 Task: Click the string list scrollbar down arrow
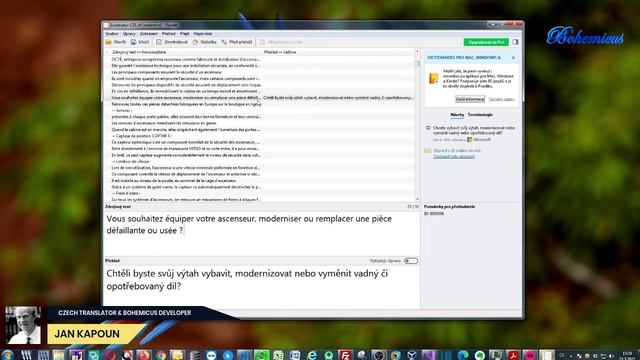[417, 199]
